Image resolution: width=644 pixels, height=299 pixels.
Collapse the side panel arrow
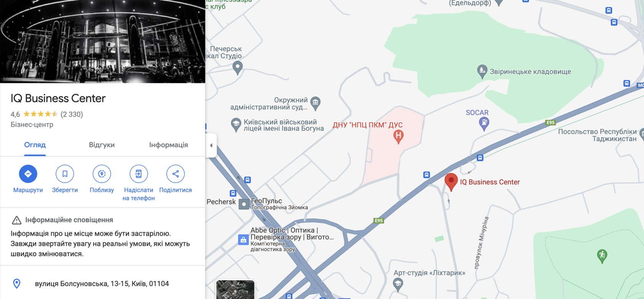click(211, 145)
